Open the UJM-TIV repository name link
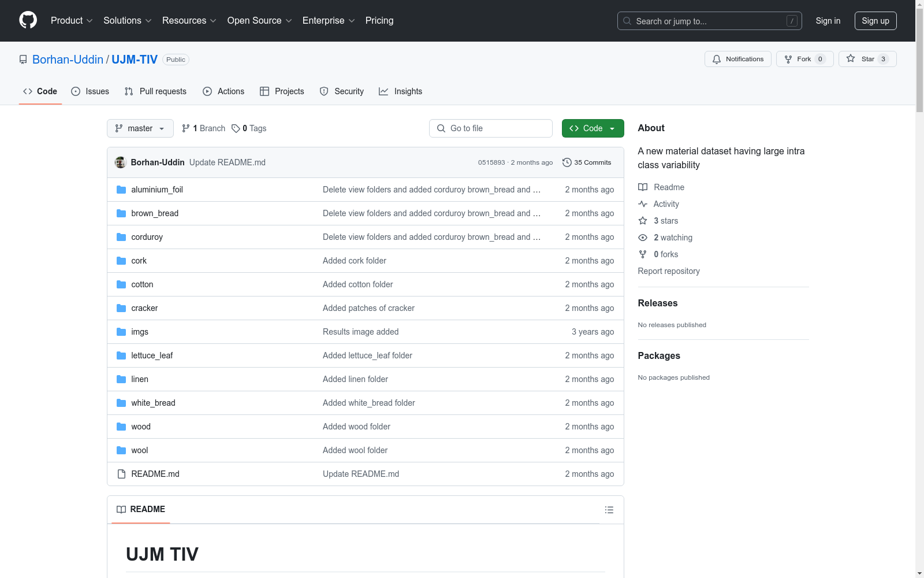Screen dimensions: 924x578 (x=135, y=60)
